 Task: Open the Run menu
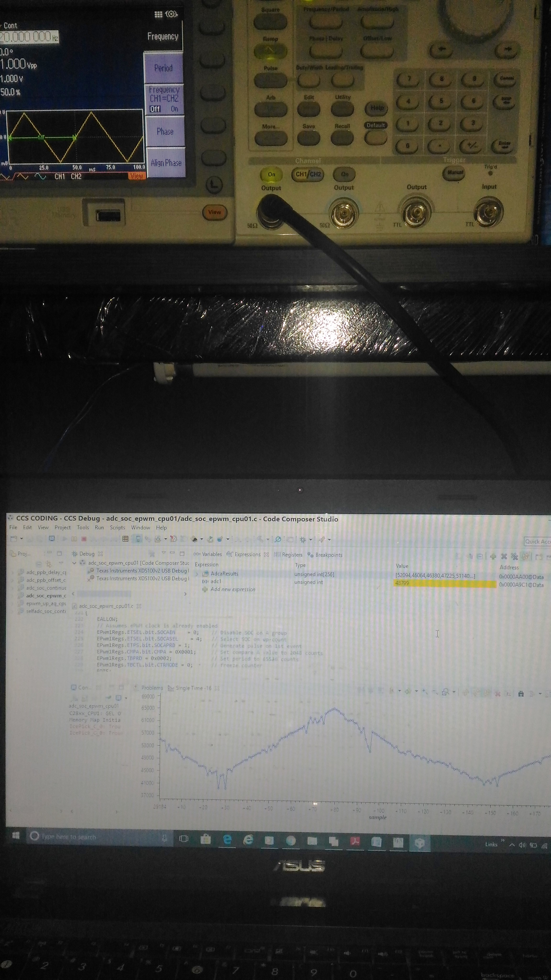99,527
